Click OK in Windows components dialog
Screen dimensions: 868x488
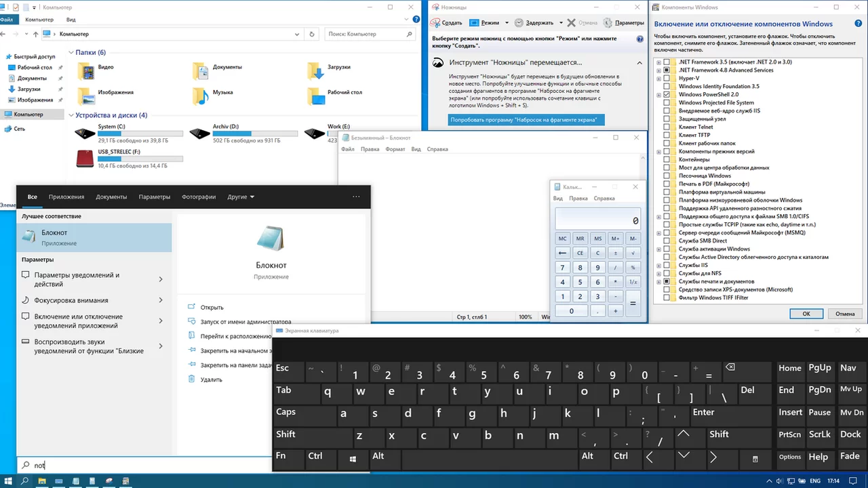tap(806, 314)
